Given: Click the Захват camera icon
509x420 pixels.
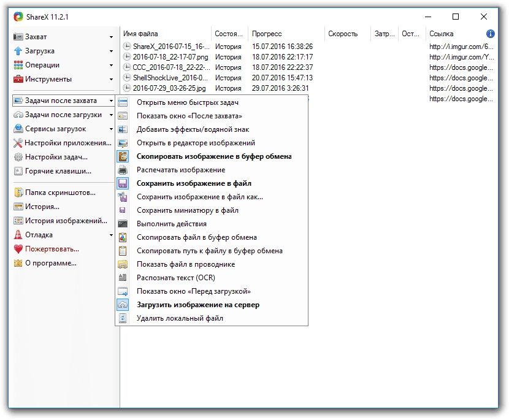Looking at the screenshot, I should [x=18, y=37].
